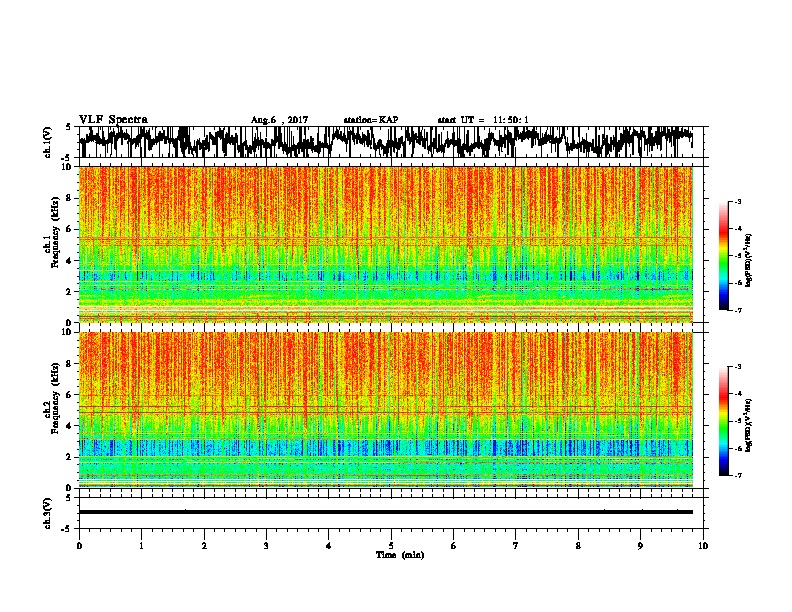Click time axis tick label 9
The height and width of the screenshot is (612, 792).
pyautogui.click(x=640, y=546)
